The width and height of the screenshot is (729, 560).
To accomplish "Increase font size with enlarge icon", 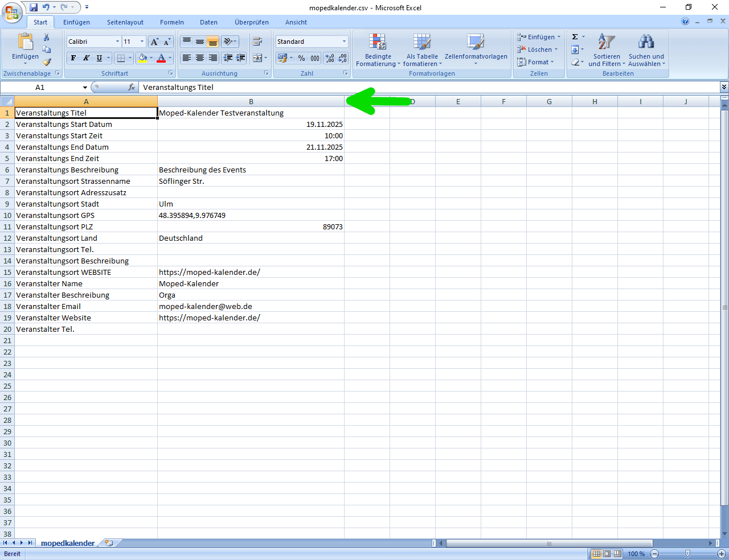I will coord(154,42).
